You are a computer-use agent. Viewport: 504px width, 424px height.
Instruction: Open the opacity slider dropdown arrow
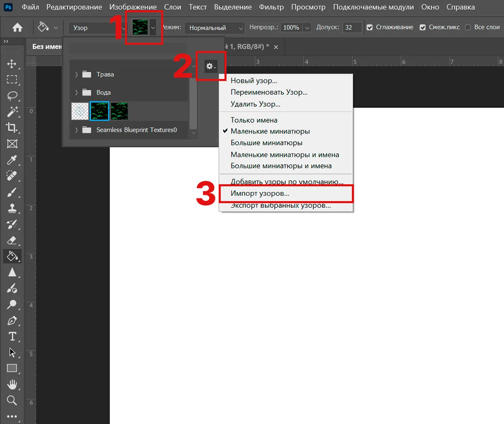(x=307, y=28)
